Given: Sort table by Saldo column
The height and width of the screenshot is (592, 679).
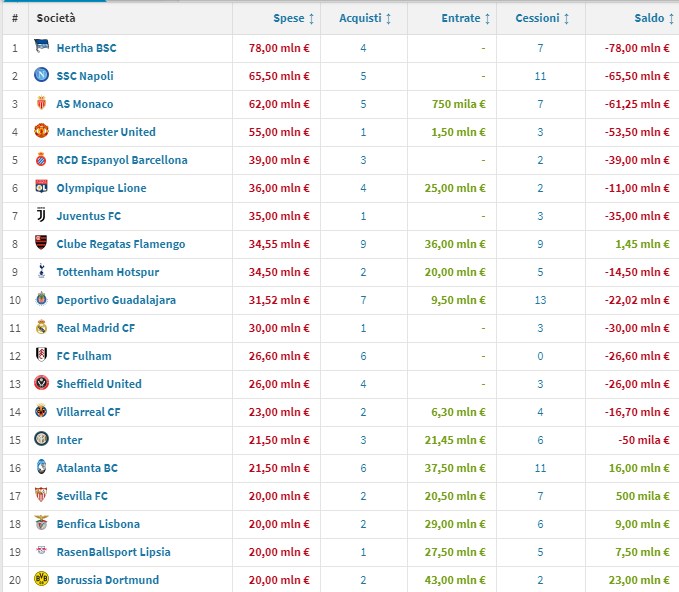Looking at the screenshot, I should (x=653, y=18).
